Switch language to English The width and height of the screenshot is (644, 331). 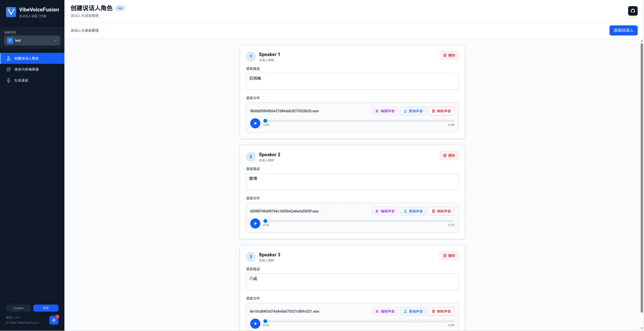pos(19,308)
